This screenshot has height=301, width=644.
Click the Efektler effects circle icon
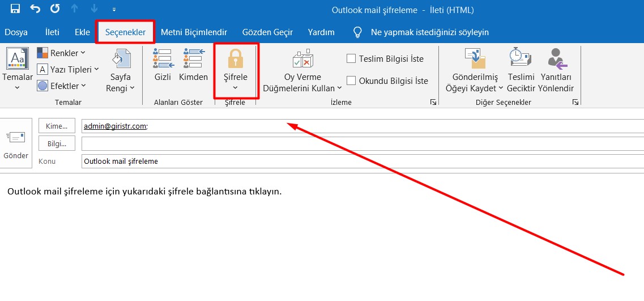pos(42,86)
